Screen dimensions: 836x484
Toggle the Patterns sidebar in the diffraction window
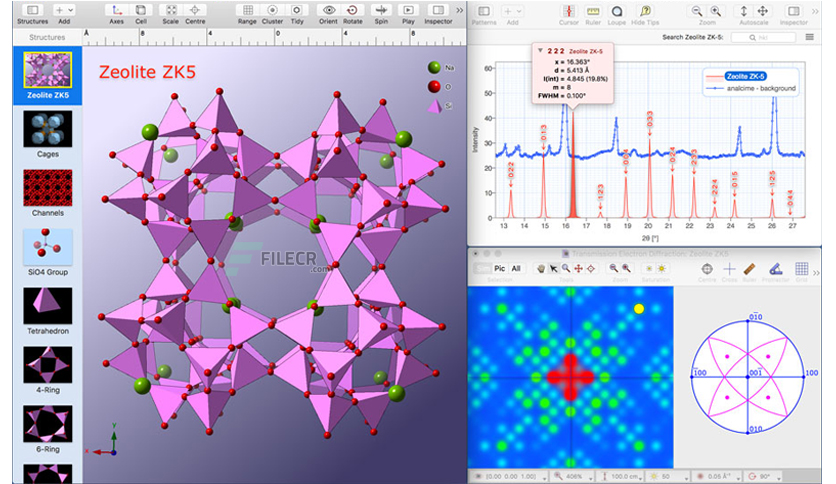484,11
